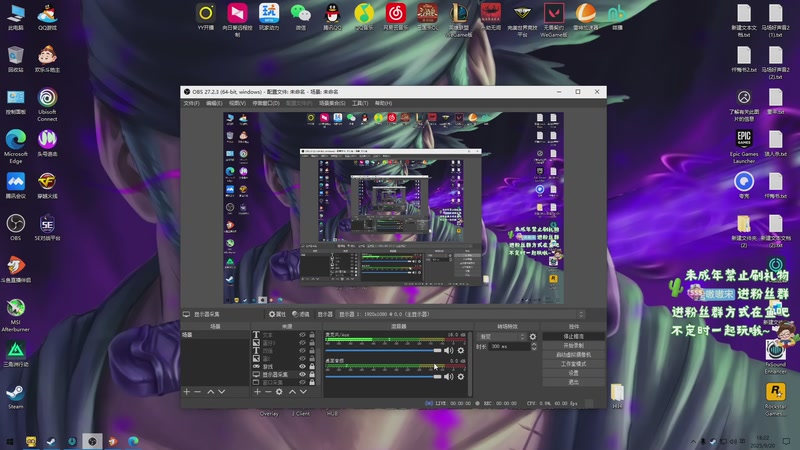Launch Epic Games Launcher desktop icon
Viewport: 800px width, 450px height.
click(x=744, y=146)
